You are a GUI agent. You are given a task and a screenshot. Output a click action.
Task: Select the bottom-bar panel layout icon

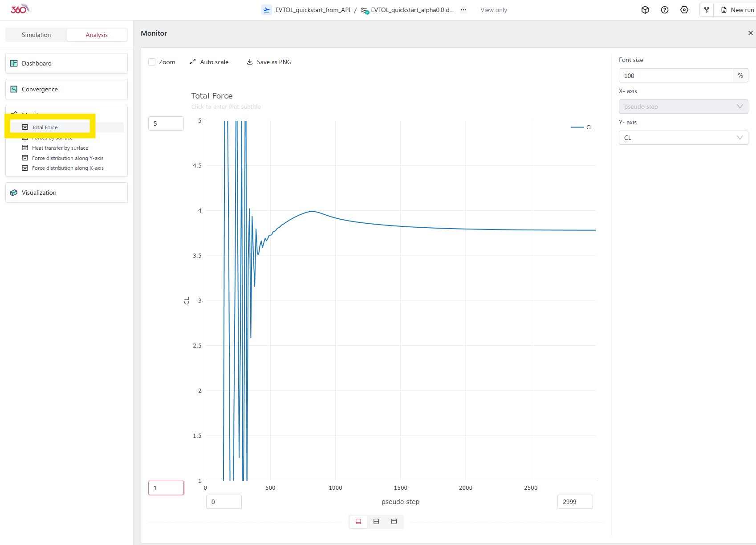pyautogui.click(x=358, y=521)
